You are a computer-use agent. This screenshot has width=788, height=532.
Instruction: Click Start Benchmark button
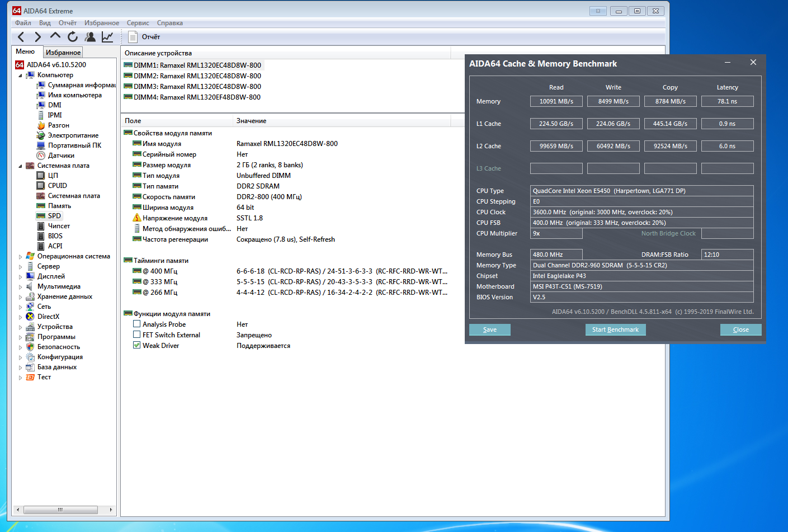[x=615, y=329]
